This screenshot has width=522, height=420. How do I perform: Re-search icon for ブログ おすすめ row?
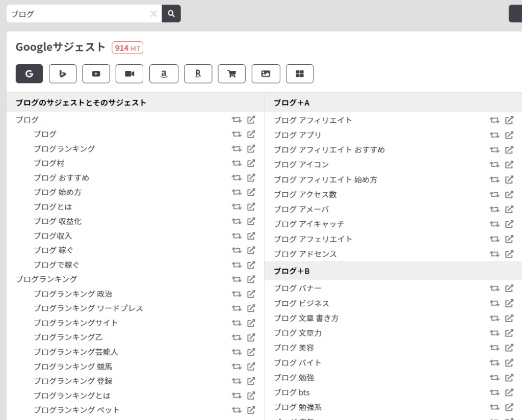(237, 178)
